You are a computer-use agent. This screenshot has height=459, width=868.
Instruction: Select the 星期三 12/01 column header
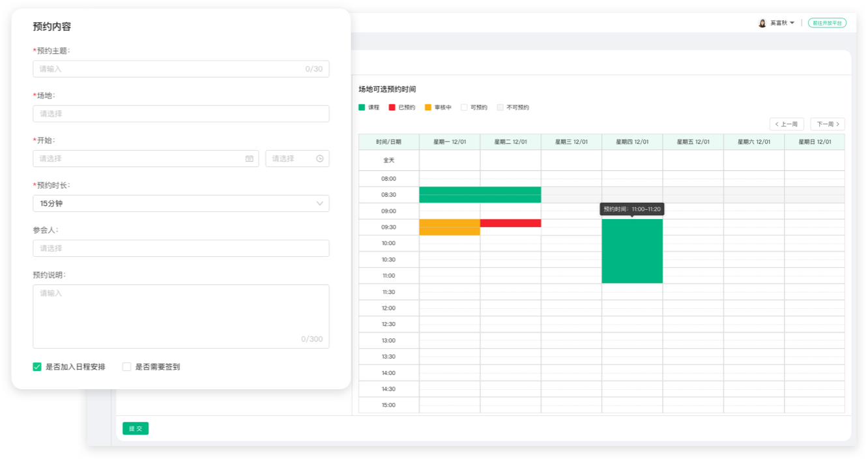tap(571, 142)
